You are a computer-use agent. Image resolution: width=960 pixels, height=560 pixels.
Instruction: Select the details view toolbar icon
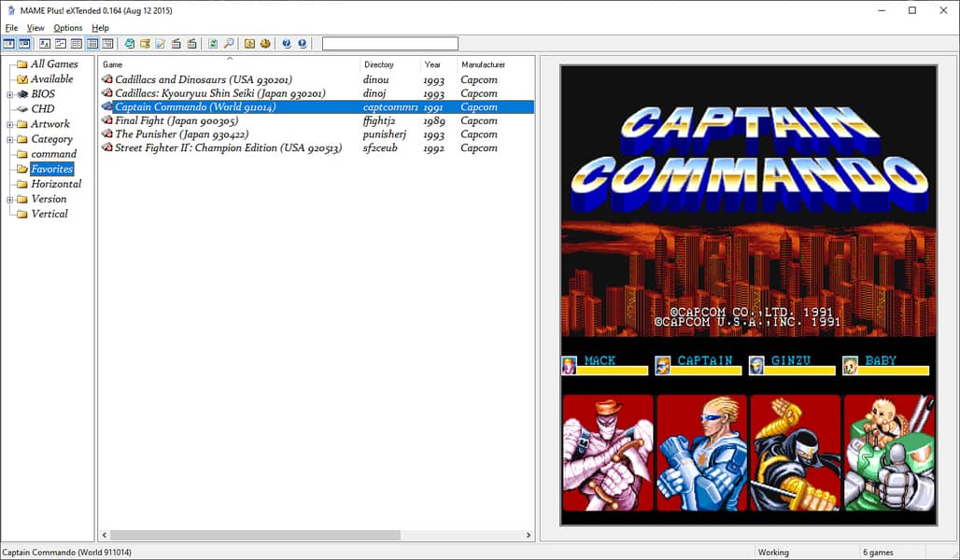tap(92, 44)
